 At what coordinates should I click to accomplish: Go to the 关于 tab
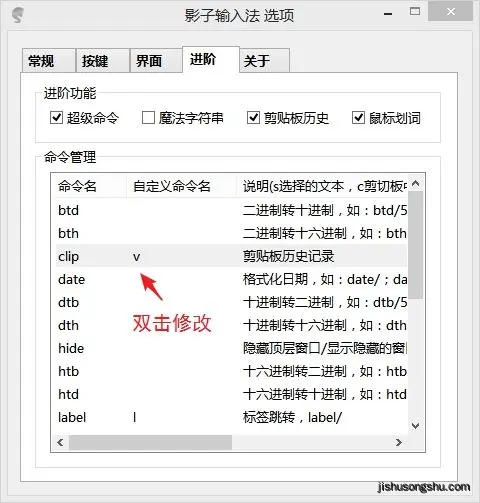pos(264,60)
